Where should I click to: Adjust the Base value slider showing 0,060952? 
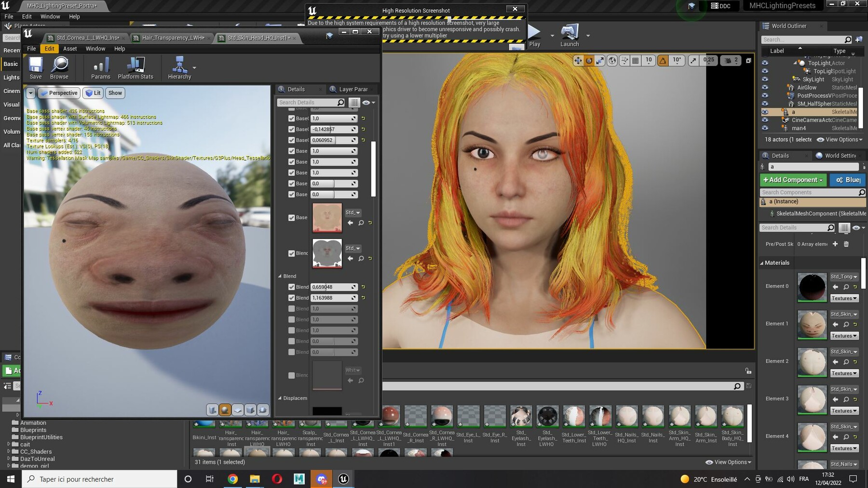(x=334, y=140)
